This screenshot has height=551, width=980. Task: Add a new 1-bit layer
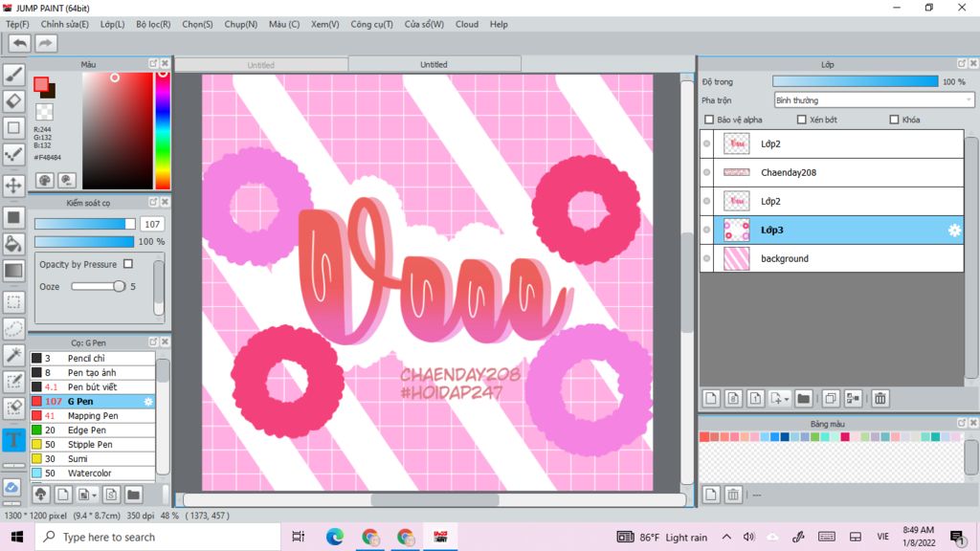coord(755,399)
